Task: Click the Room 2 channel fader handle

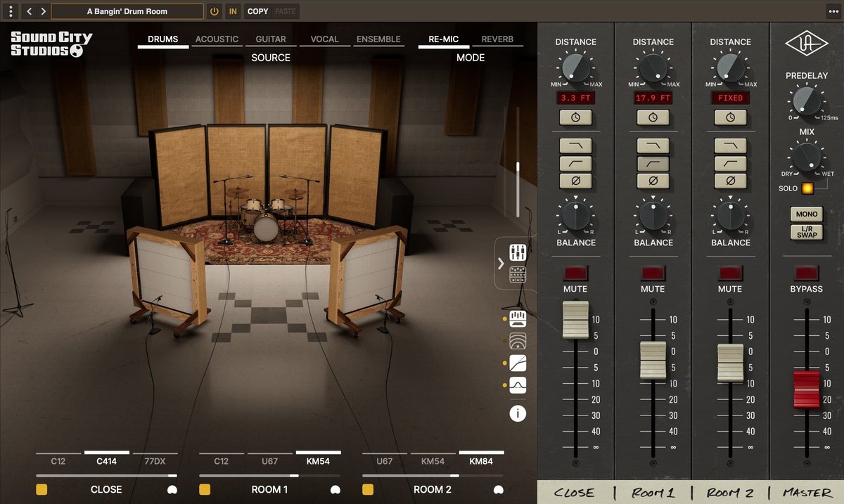Action: pos(730,363)
